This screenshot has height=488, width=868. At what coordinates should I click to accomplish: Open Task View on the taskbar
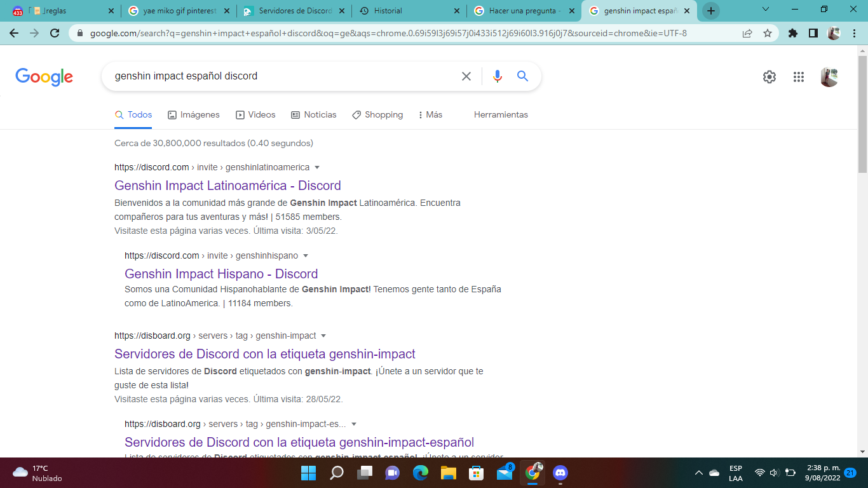pyautogui.click(x=365, y=473)
